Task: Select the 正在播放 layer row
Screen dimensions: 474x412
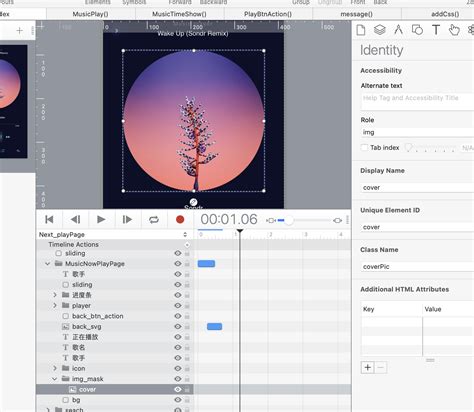Action: (115, 337)
